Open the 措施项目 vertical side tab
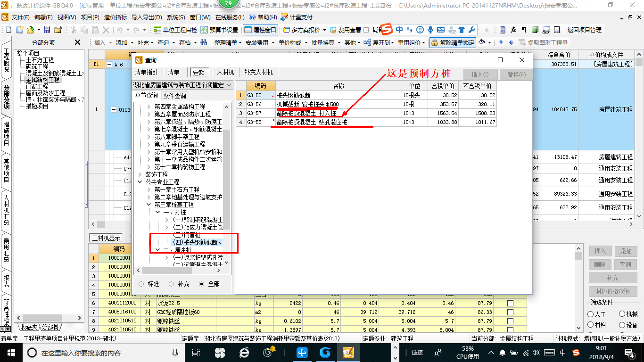The image size is (644, 362). pos(6,134)
